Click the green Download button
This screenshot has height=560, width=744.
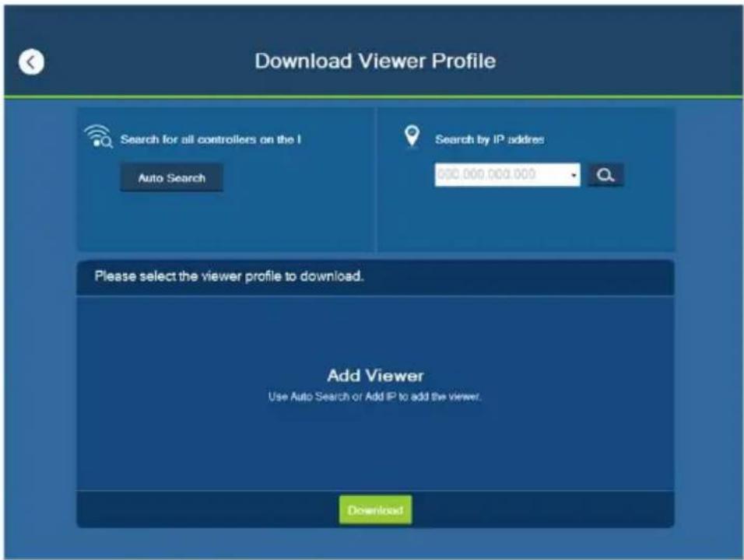[x=375, y=510]
